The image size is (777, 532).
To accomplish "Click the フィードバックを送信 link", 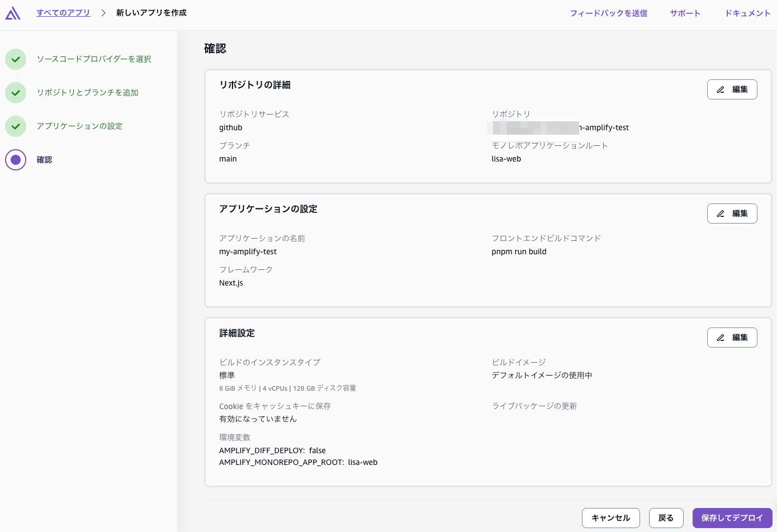I will tap(608, 12).
